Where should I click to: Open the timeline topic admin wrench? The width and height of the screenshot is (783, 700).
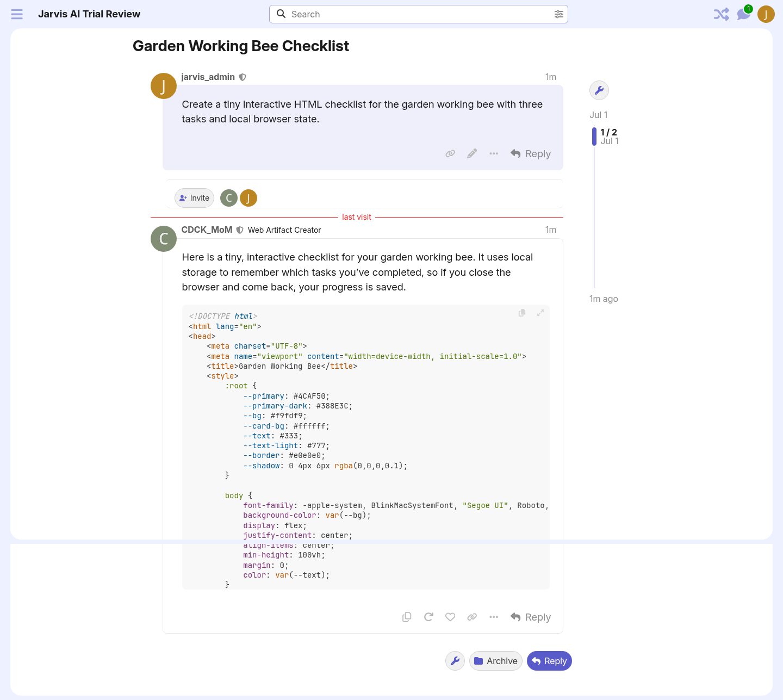pyautogui.click(x=599, y=90)
